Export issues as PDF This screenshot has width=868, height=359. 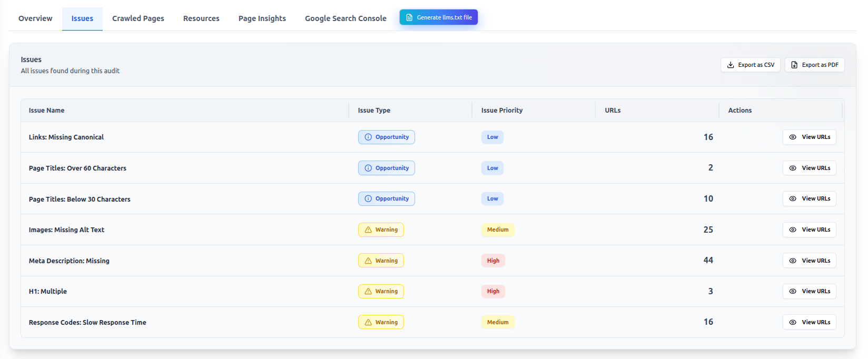814,65
